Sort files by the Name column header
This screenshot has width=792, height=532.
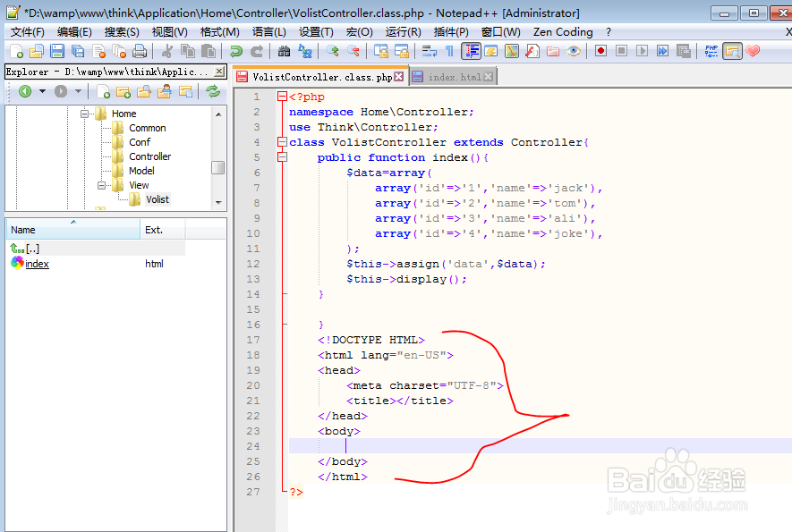pyautogui.click(x=73, y=230)
